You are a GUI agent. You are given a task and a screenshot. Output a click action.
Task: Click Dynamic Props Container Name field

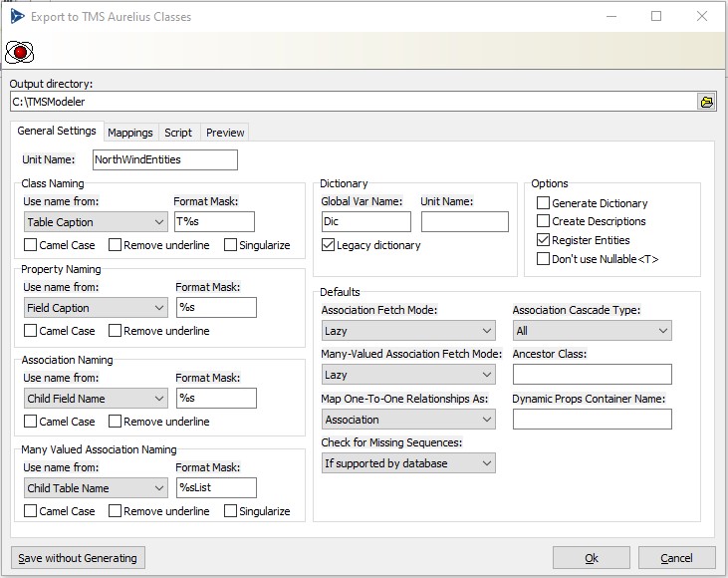[592, 419]
